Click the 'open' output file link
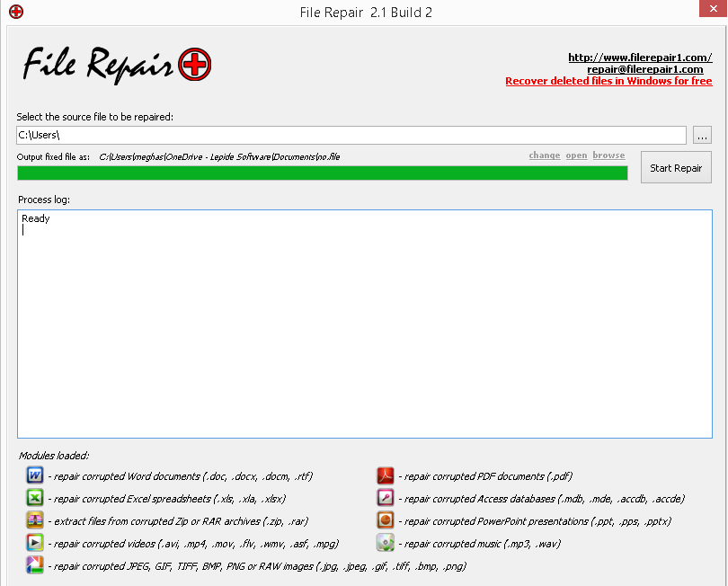This screenshot has width=728, height=586. click(x=576, y=155)
